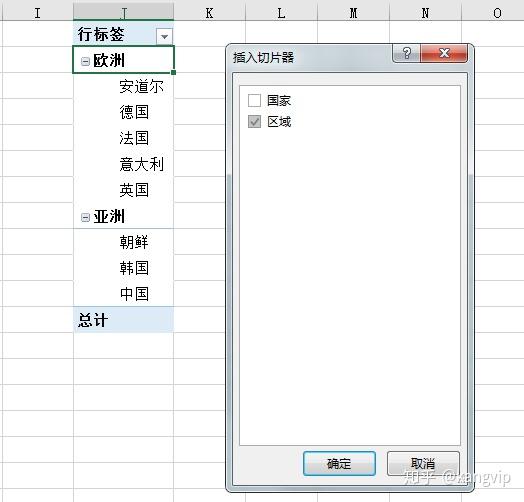The height and width of the screenshot is (502, 524).
Task: Click the 确定 button
Action: [339, 464]
